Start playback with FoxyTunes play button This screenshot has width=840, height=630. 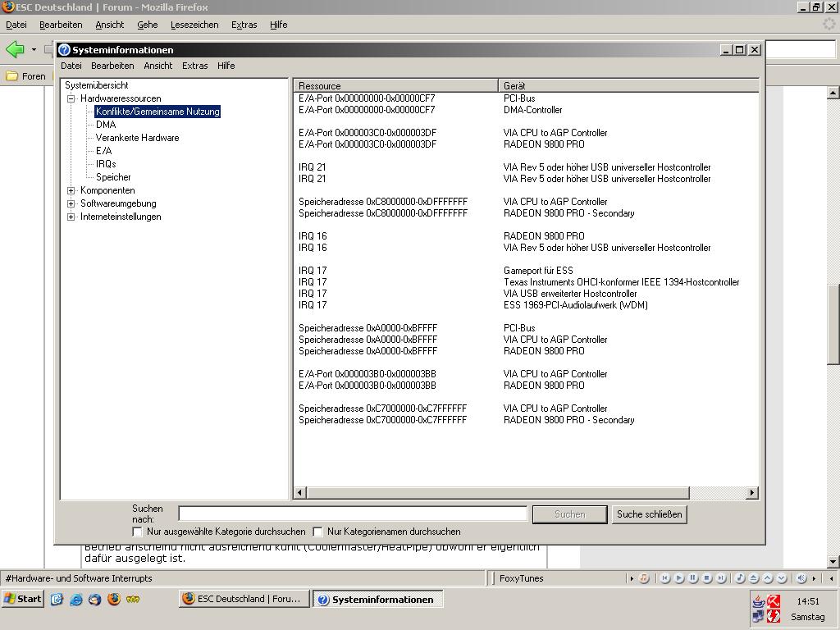pyautogui.click(x=679, y=578)
